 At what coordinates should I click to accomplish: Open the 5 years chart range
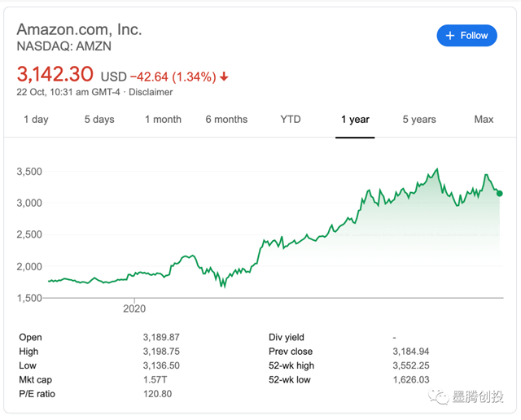[x=419, y=120]
